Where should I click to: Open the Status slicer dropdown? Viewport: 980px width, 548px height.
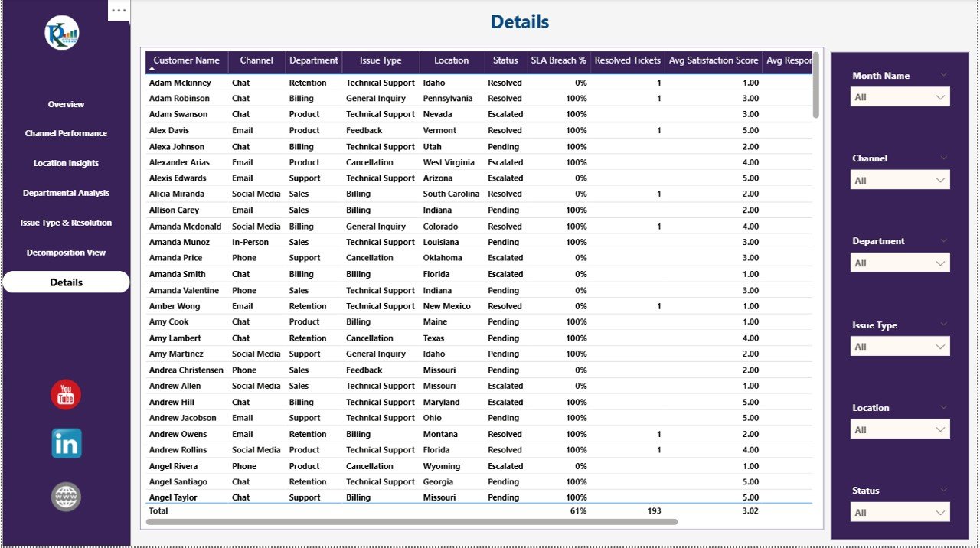[900, 512]
